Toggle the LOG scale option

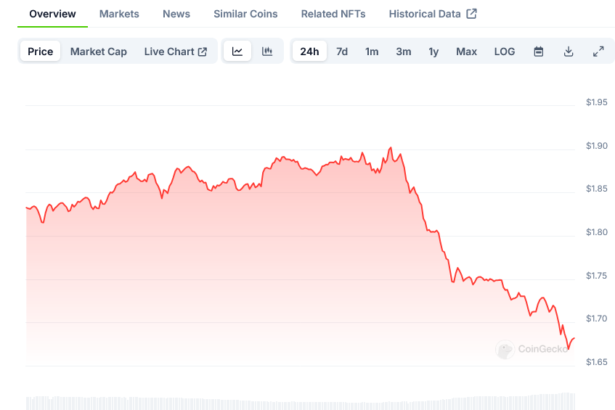click(505, 51)
